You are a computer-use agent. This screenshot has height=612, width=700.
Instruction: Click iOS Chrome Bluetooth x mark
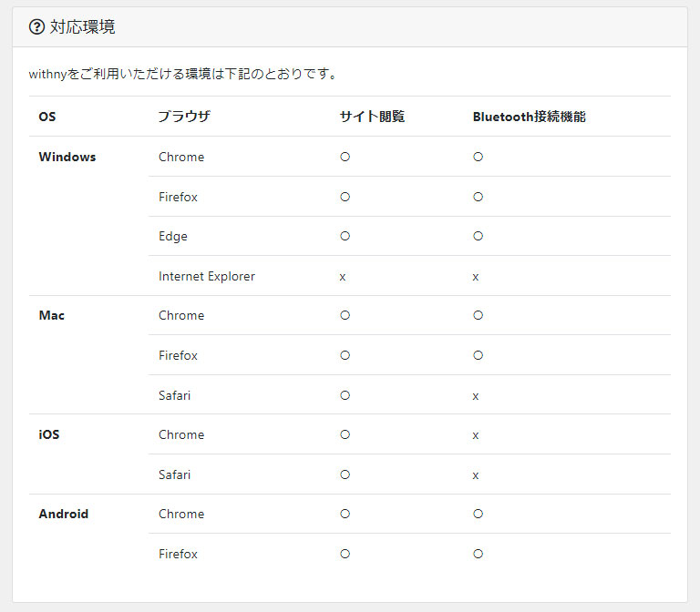pyautogui.click(x=476, y=435)
